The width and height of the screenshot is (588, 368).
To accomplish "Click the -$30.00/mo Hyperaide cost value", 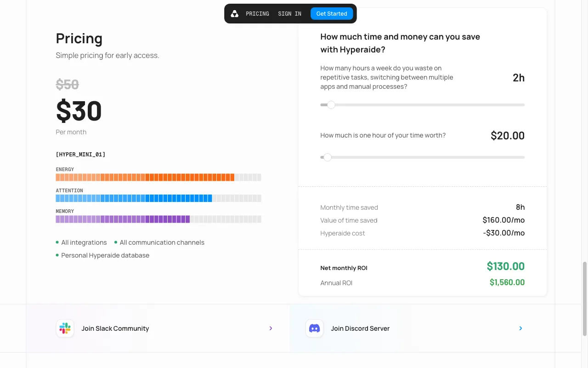I will tap(504, 233).
